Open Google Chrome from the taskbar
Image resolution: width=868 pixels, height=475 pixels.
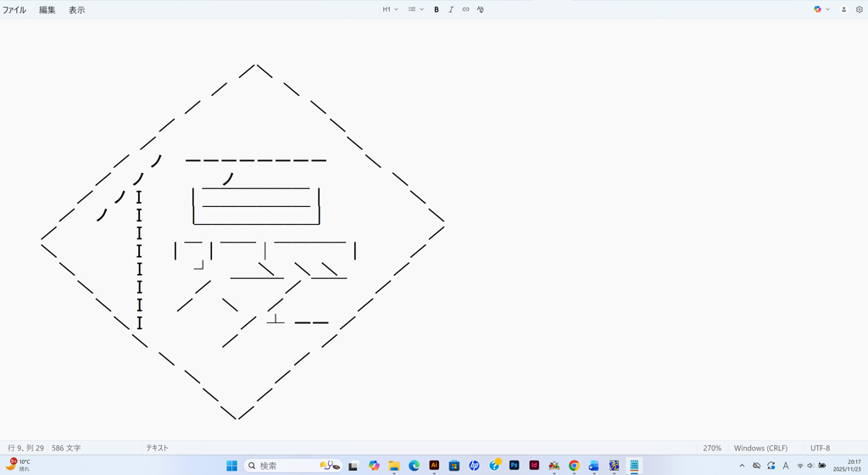pyautogui.click(x=574, y=466)
